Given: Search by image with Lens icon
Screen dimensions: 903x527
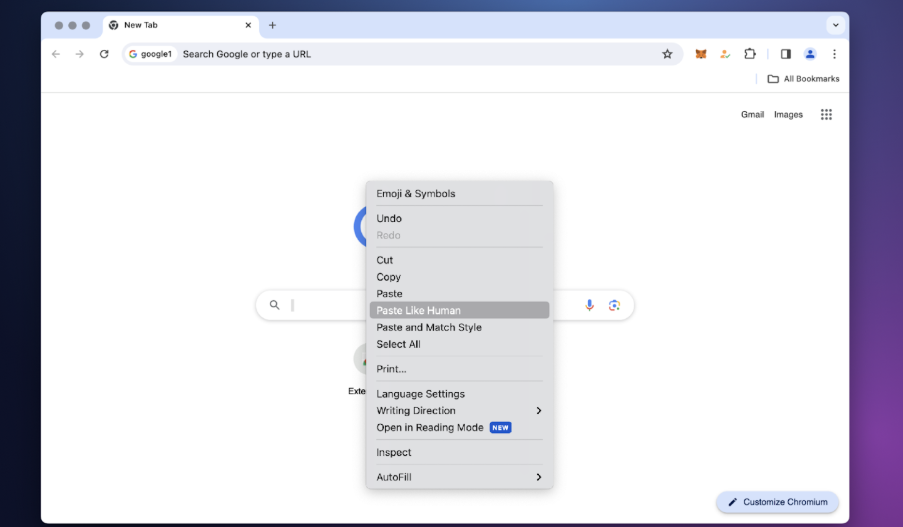Looking at the screenshot, I should coord(614,305).
